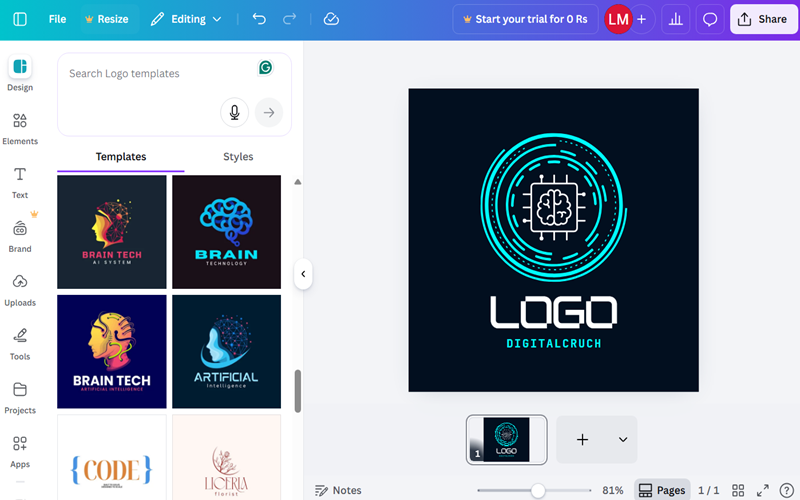The width and height of the screenshot is (800, 500).
Task: Open the File menu
Action: (x=57, y=19)
